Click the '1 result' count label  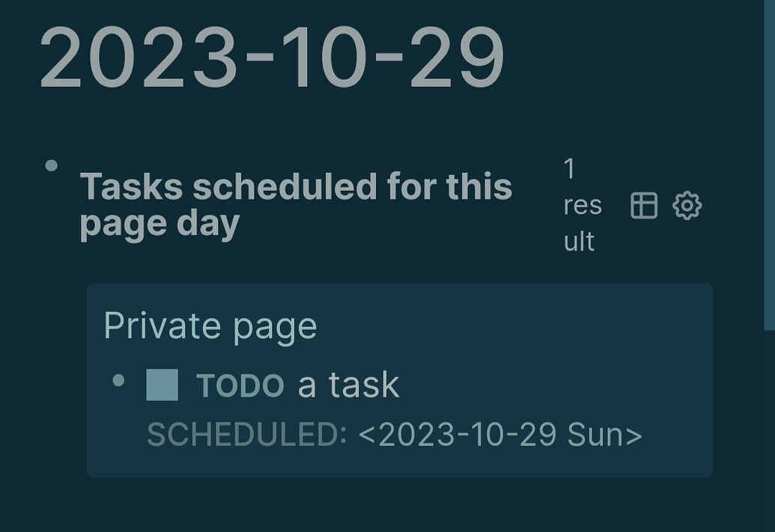pyautogui.click(x=582, y=205)
